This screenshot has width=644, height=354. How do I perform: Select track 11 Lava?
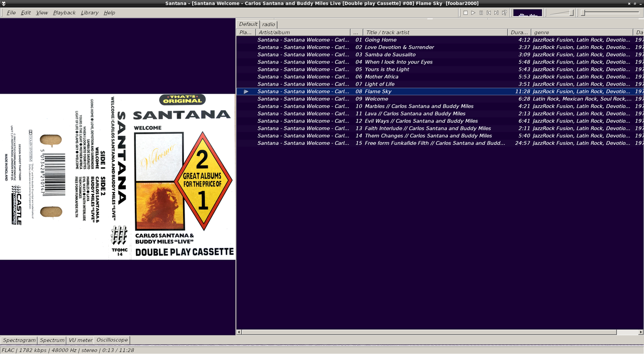(x=440, y=114)
